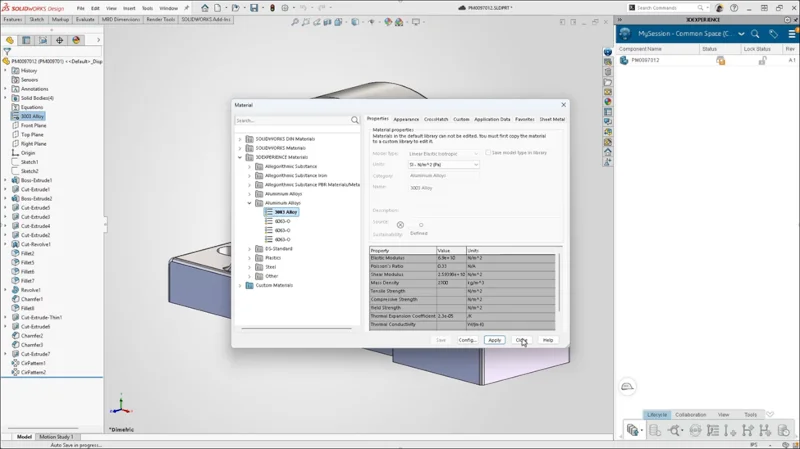Click Close button at Material dialog bottom
Image resolution: width=800 pixels, height=449 pixels.
pyautogui.click(x=521, y=340)
